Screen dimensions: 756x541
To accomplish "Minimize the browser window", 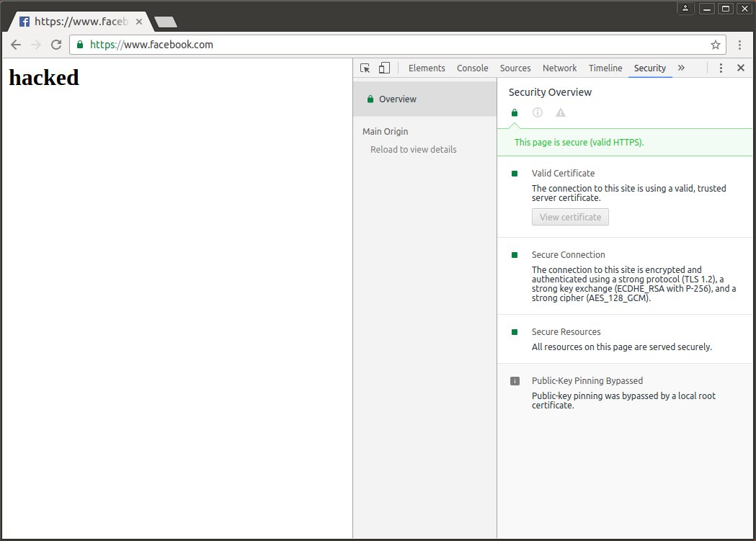I will [707, 8].
